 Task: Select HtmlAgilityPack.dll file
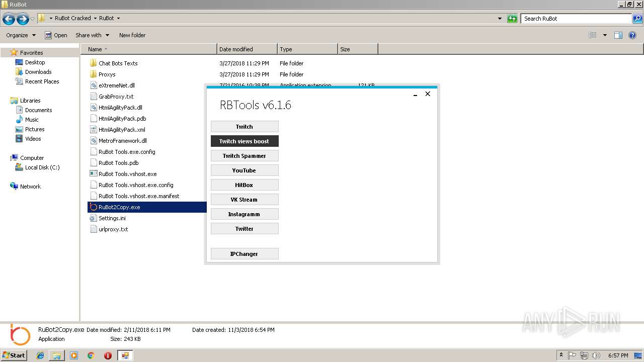120,108
